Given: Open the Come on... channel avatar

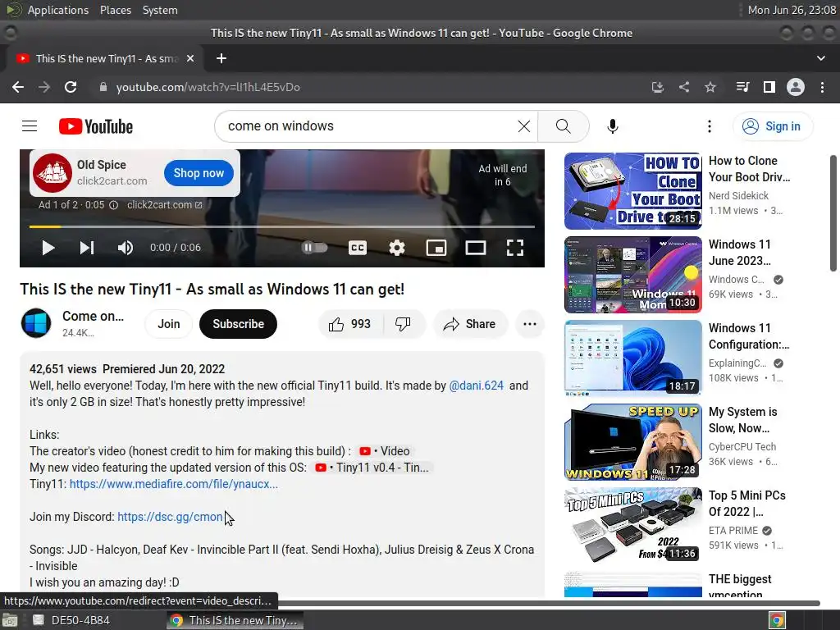Looking at the screenshot, I should (x=36, y=323).
